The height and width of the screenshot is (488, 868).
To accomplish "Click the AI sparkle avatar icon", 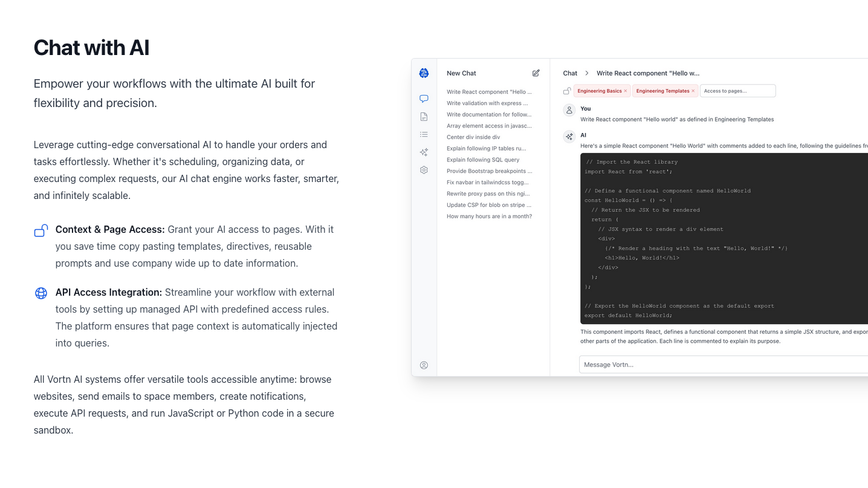I will [x=569, y=137].
